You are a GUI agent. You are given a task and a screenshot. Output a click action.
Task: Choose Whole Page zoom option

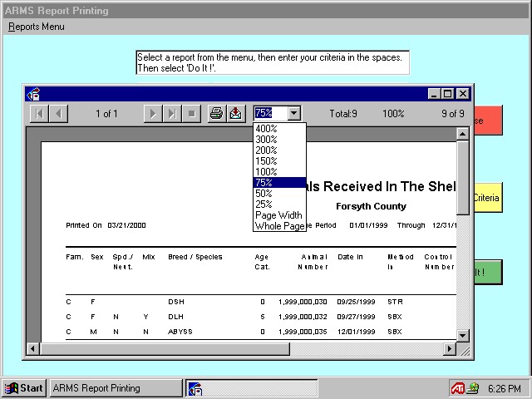279,226
